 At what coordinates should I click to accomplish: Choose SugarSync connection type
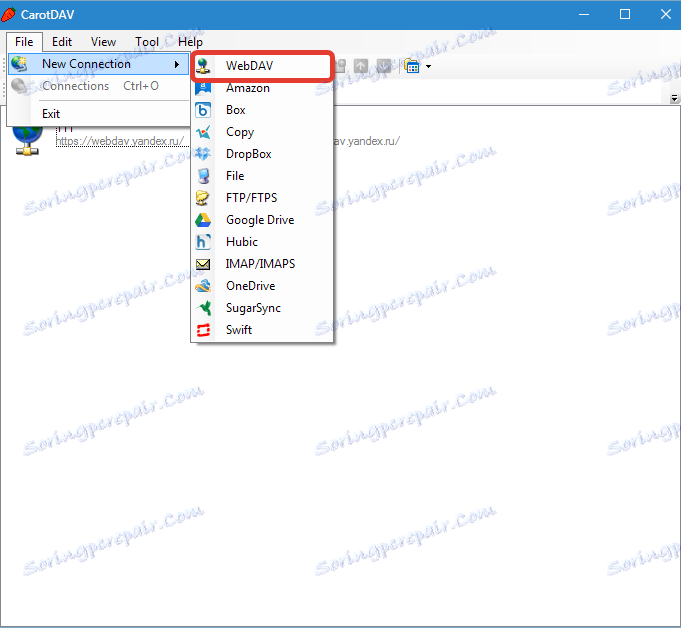[262, 308]
